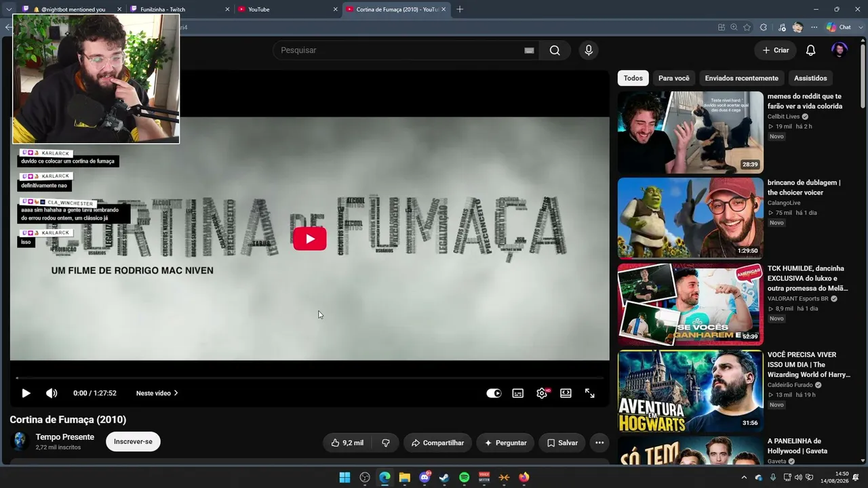
Task: Click the 'Cellbit Lives' channel name
Action: 784,117
